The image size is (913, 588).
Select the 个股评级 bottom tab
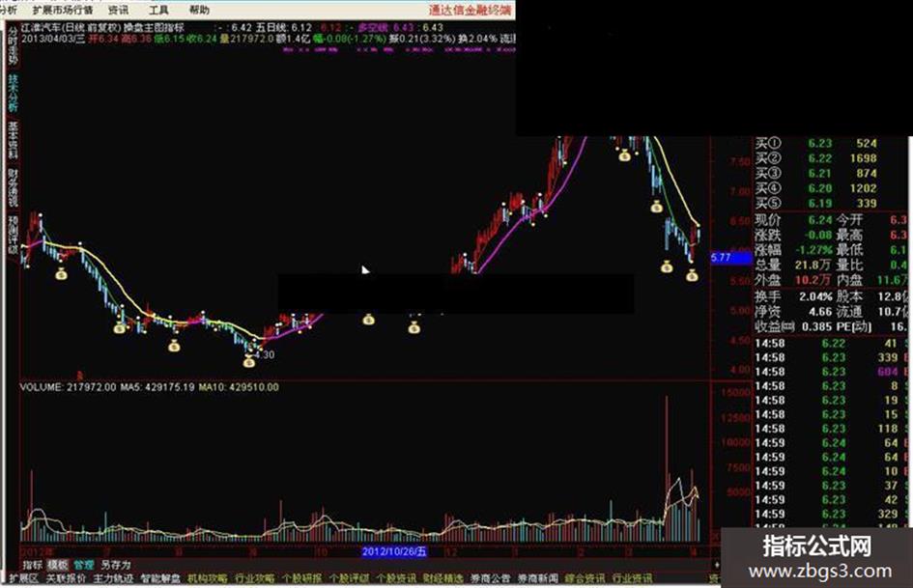tap(350, 578)
